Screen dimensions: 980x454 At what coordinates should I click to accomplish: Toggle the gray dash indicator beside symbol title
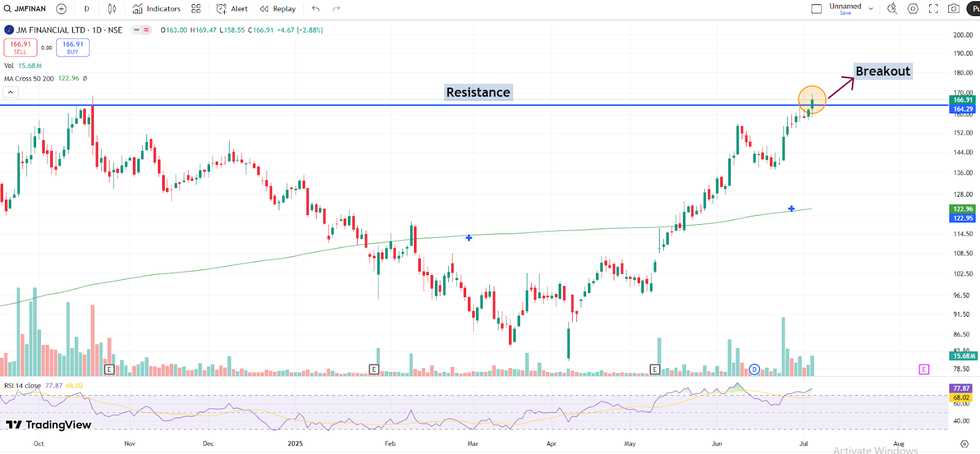coord(137,29)
